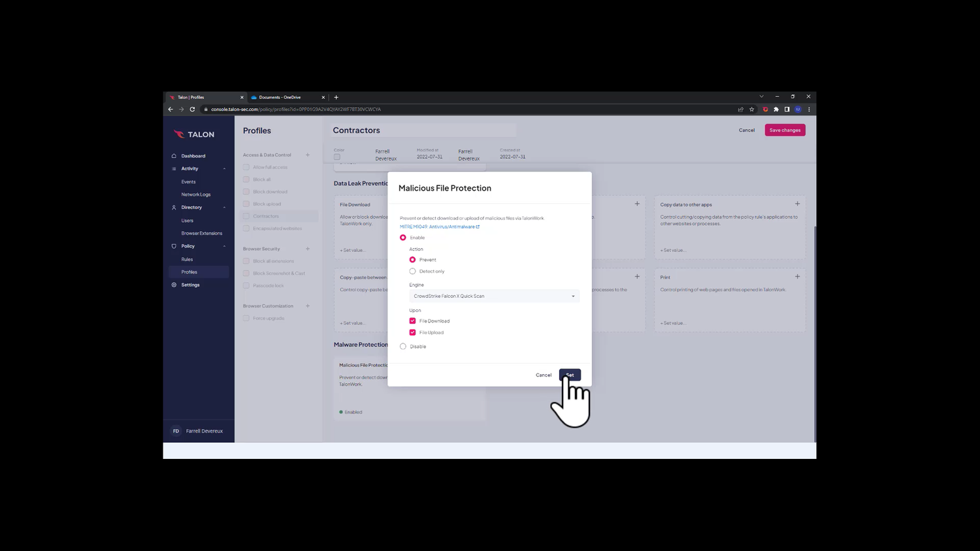Click the browser address bar URL
Viewport: 980px width, 551px height.
295,109
